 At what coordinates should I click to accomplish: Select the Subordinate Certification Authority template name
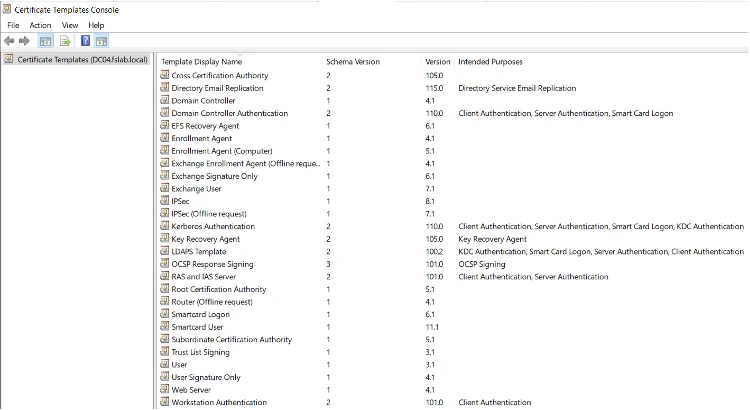click(232, 340)
